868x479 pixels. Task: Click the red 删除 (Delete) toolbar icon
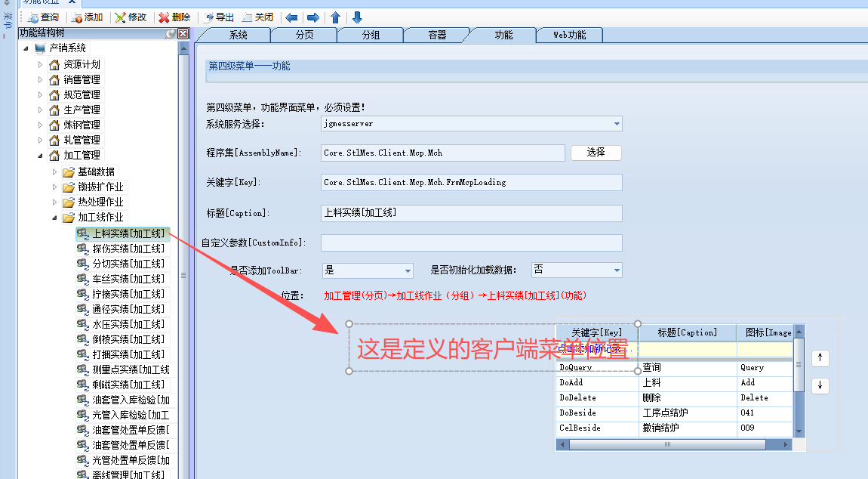[165, 17]
